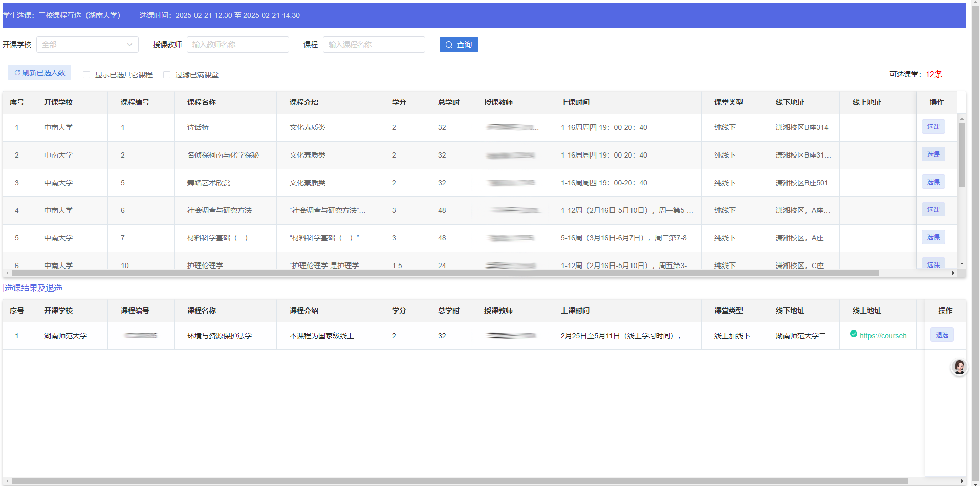Select course 舞蹈艺术欣赏 with 选课 button
The width and height of the screenshot is (980, 486).
933,182
